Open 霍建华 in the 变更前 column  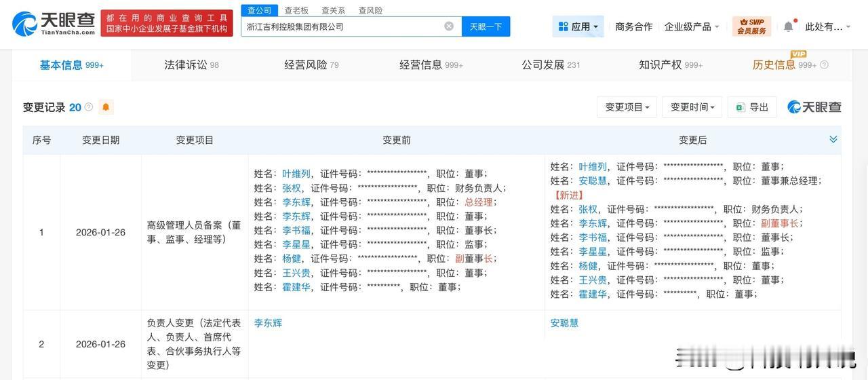[x=296, y=287]
